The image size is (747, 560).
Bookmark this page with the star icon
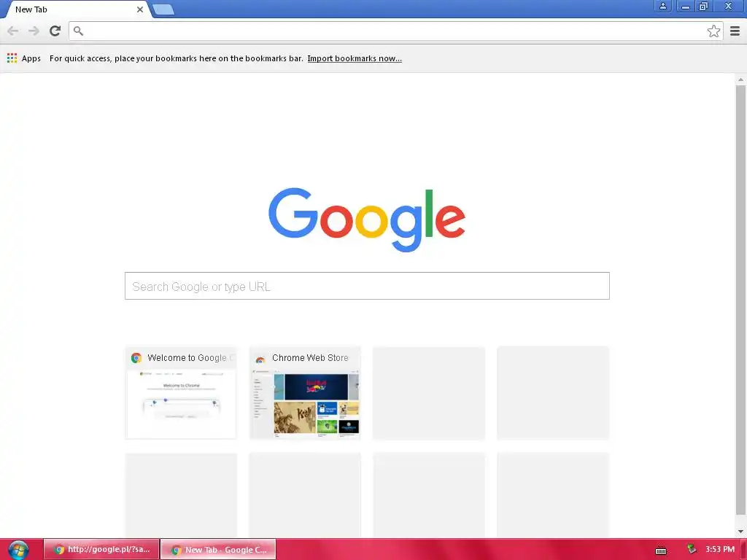click(713, 31)
